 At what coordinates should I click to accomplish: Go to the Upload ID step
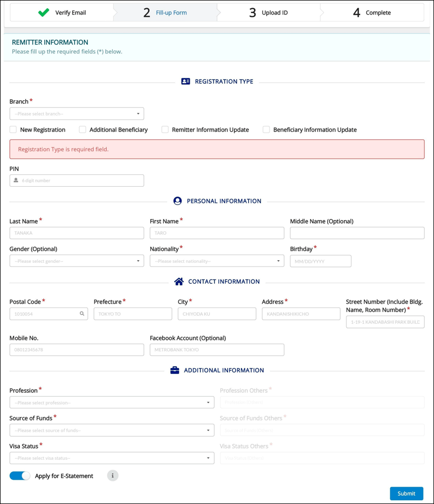(268, 12)
